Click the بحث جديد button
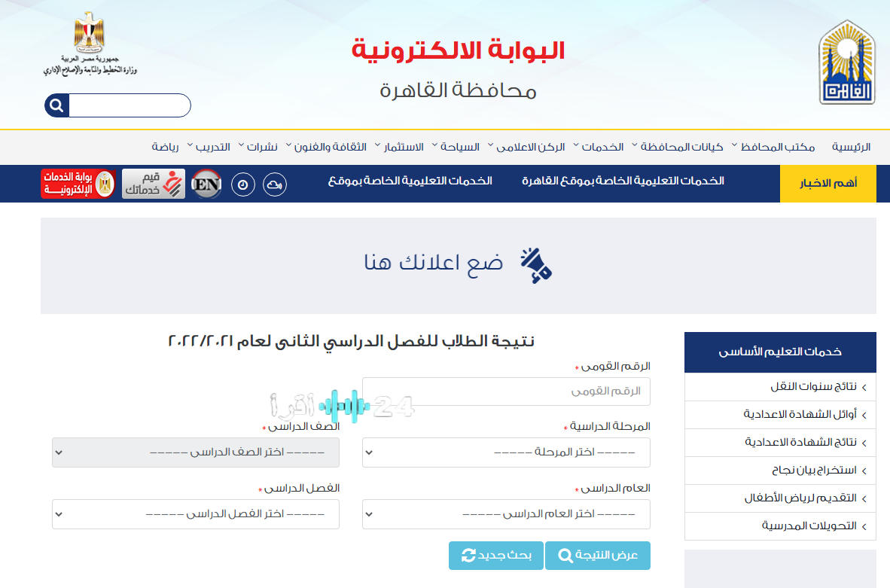This screenshot has width=890, height=588. [x=495, y=556]
